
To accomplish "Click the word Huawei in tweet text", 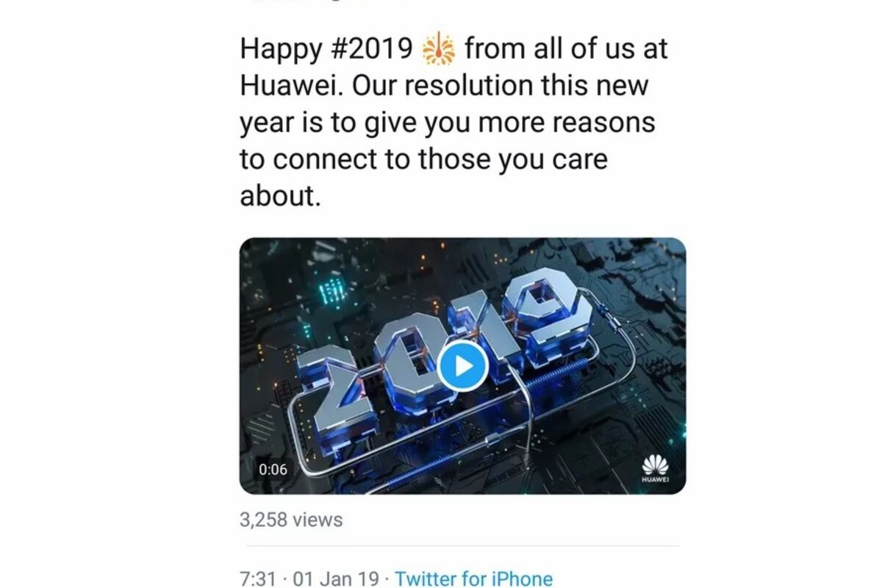I will click(x=290, y=86).
